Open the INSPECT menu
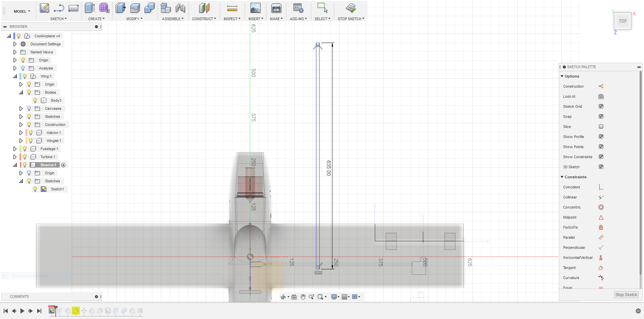This screenshot has height=319, width=644. click(232, 19)
